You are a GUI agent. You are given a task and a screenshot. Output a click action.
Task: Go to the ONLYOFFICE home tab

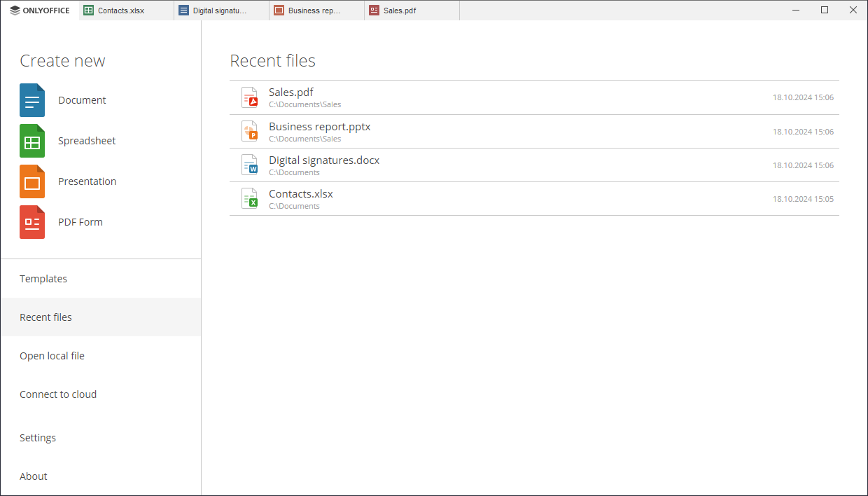(40, 11)
